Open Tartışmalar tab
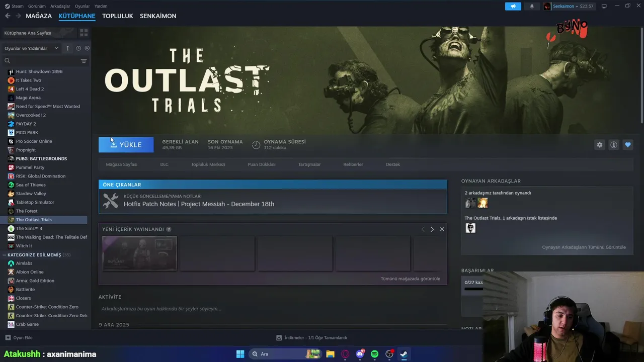The width and height of the screenshot is (644, 362). click(x=309, y=164)
